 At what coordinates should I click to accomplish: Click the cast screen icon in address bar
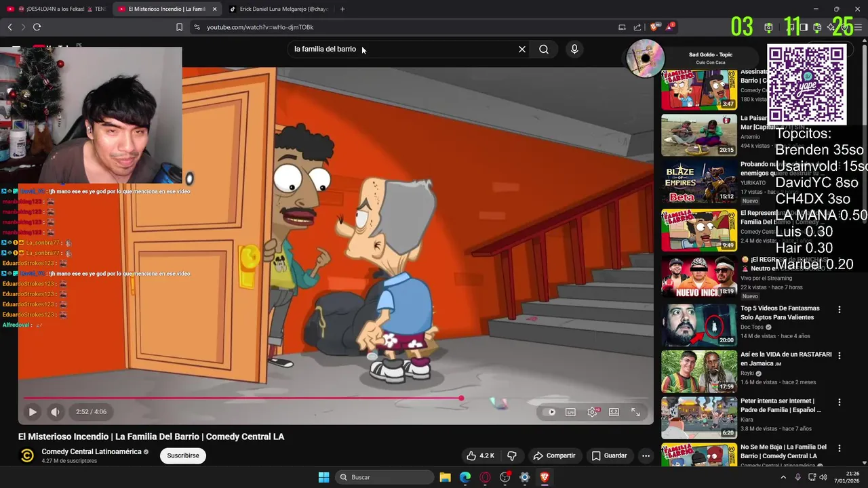(622, 27)
